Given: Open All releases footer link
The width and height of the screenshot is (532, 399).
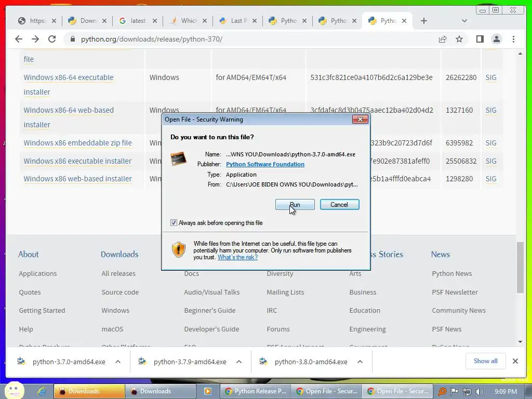Looking at the screenshot, I should [118, 273].
